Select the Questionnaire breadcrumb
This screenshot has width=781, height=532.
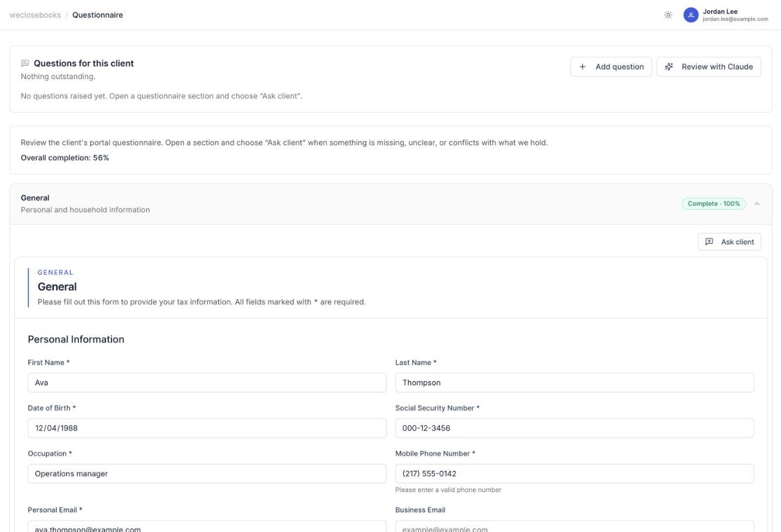(x=98, y=15)
